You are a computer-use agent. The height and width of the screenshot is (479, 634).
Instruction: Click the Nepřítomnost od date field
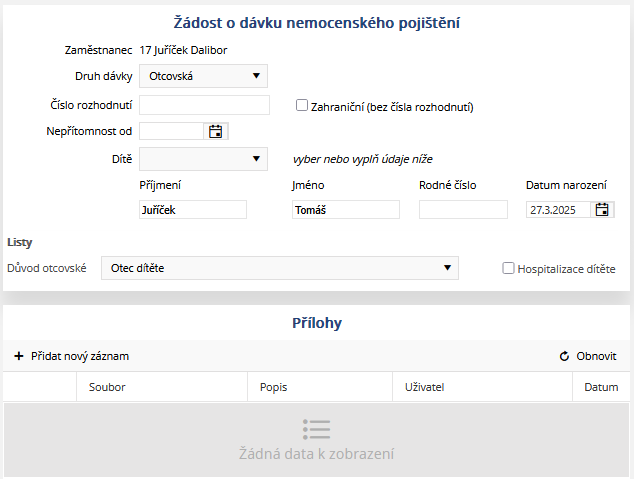coord(171,131)
